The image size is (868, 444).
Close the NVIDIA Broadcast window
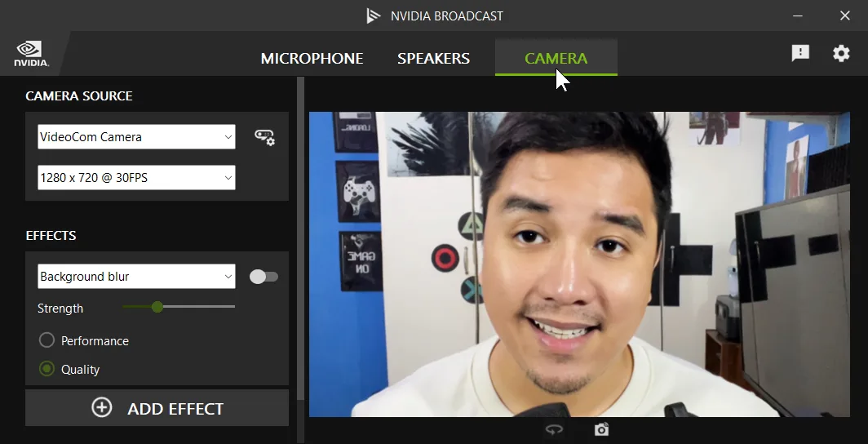pyautogui.click(x=845, y=16)
